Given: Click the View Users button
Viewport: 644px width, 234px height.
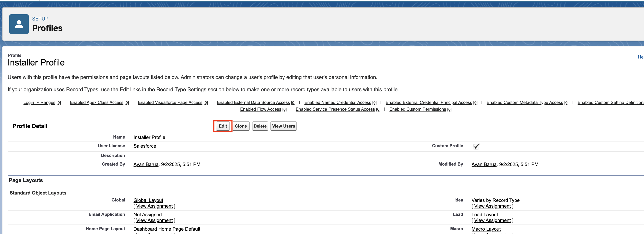Looking at the screenshot, I should [283, 126].
